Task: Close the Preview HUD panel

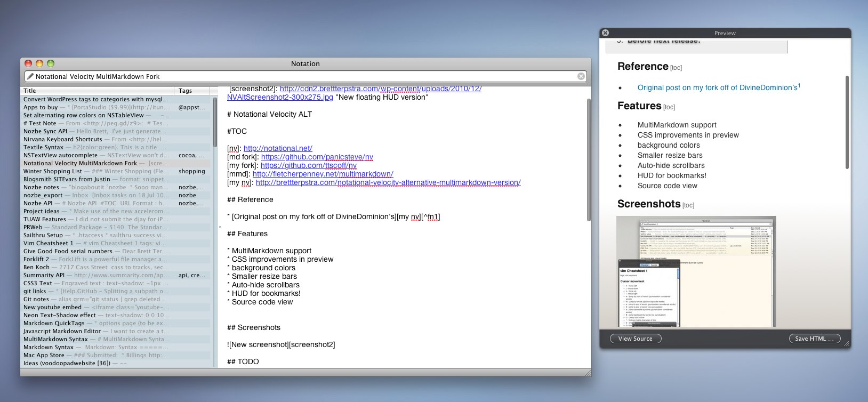Action: point(605,33)
